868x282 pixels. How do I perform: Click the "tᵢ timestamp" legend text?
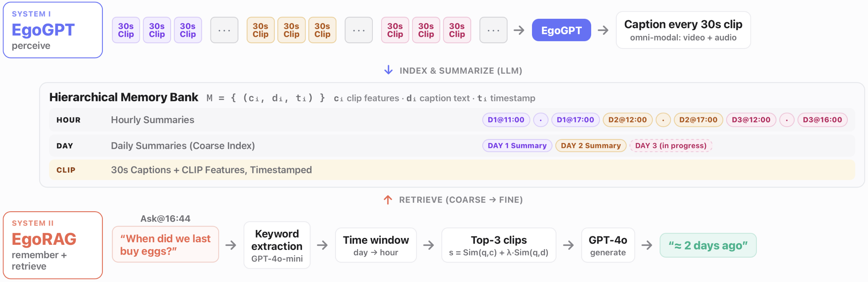(x=506, y=98)
